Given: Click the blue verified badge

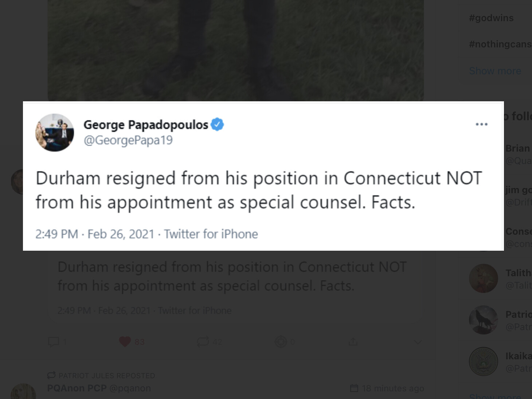Looking at the screenshot, I should [x=217, y=125].
